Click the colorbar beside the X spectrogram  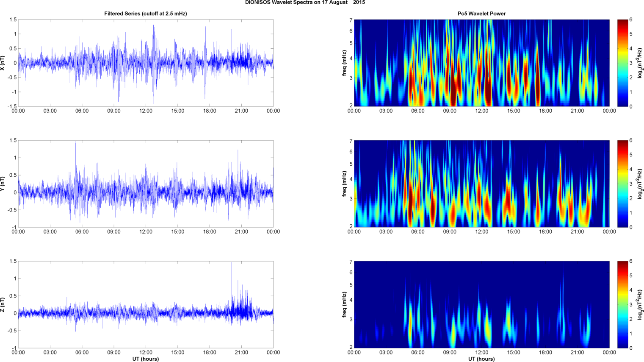pos(623,63)
